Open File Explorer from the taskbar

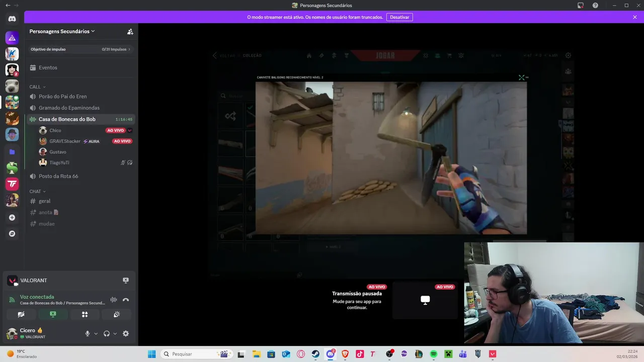256,354
